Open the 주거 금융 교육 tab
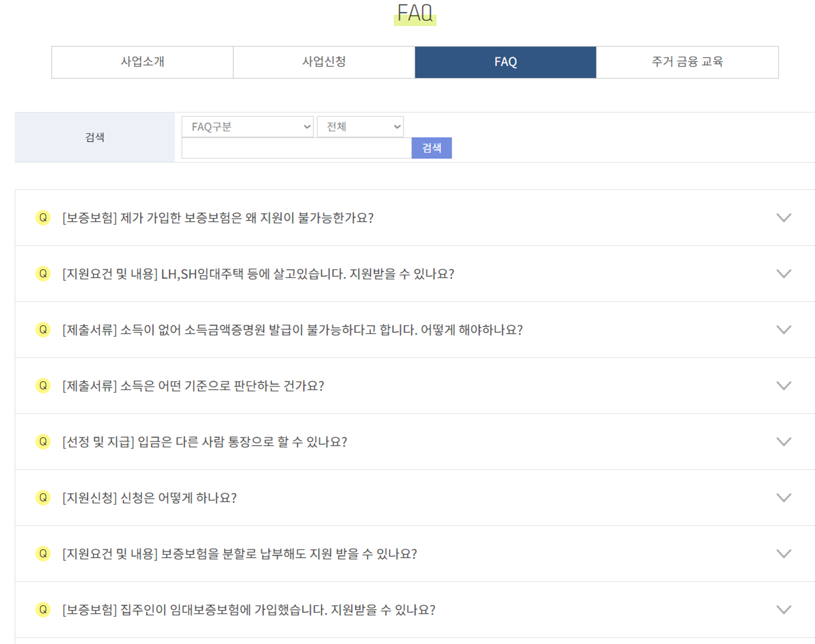 (x=688, y=62)
